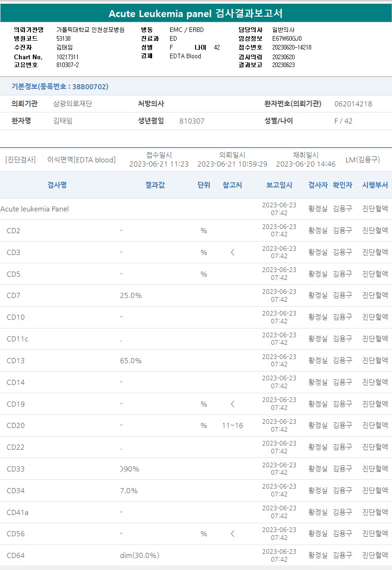Click 이식면역[EDTA blood] text
Viewport: 392px width, 570px height.
click(81, 160)
